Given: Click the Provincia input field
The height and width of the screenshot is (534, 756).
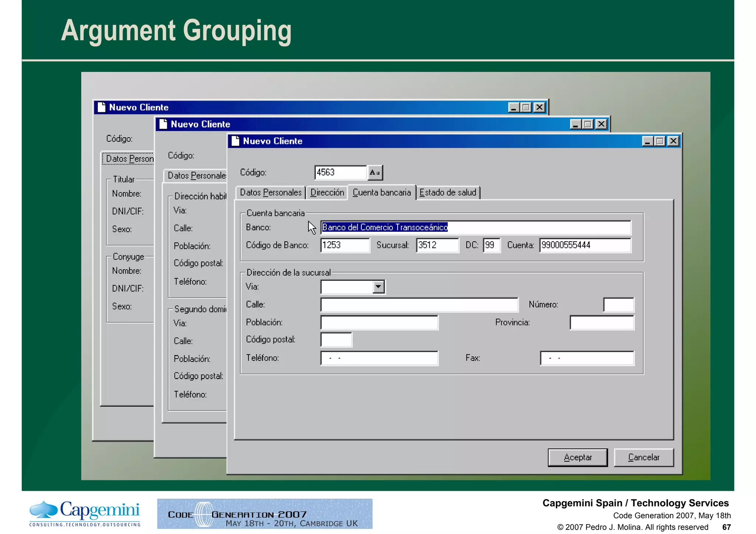Looking at the screenshot, I should click(x=602, y=323).
